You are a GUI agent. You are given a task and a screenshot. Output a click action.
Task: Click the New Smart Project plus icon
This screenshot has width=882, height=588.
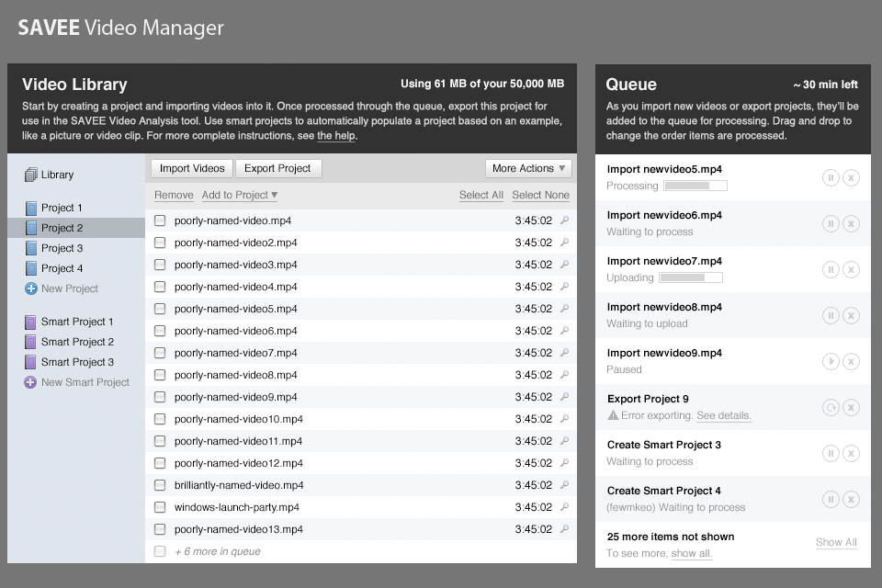click(31, 382)
